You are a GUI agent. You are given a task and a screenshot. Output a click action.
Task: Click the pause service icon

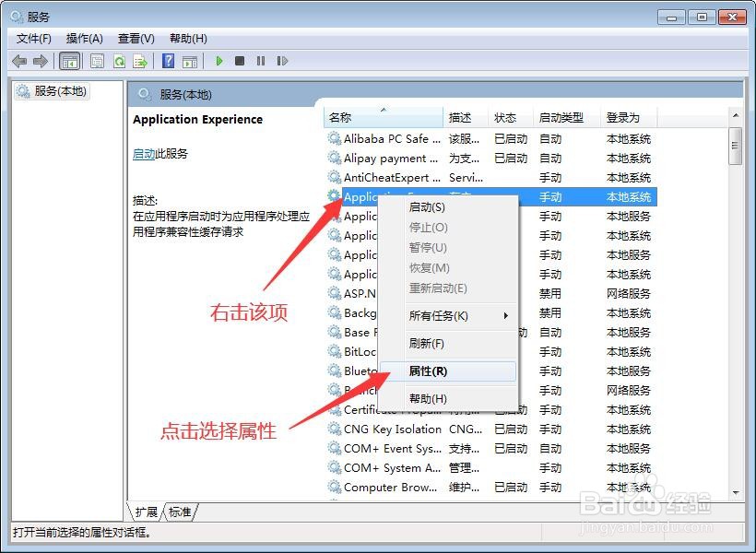point(261,61)
